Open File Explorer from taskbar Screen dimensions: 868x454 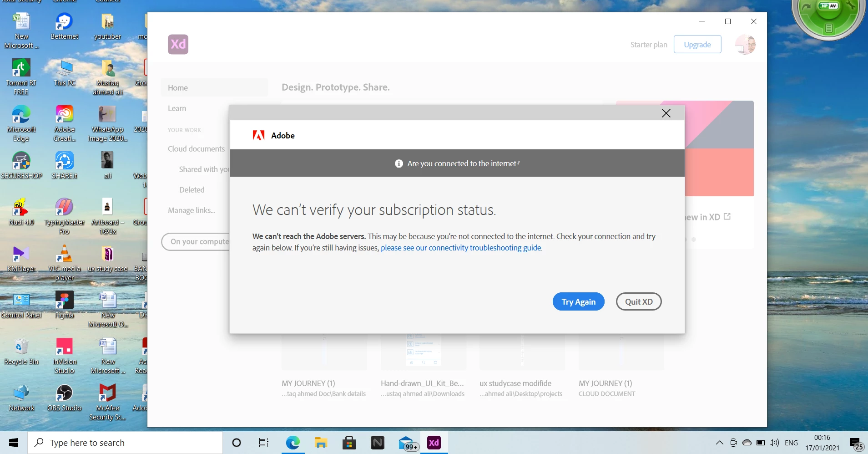point(321,443)
